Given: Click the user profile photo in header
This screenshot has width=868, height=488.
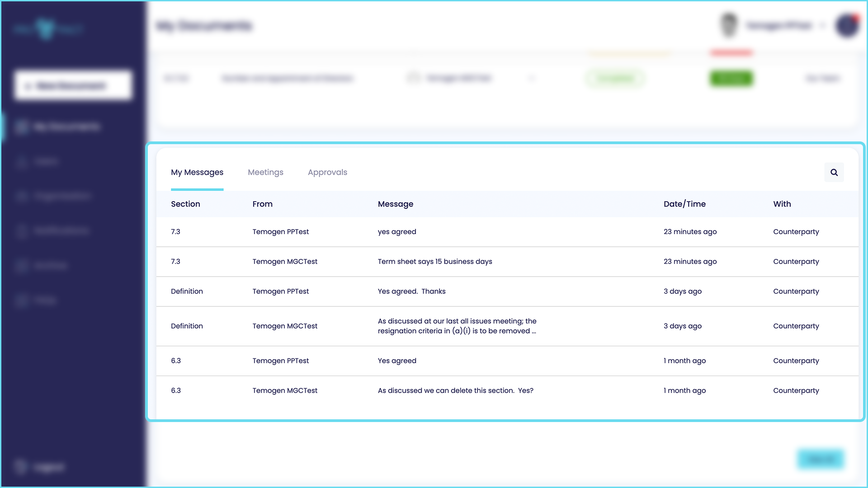Looking at the screenshot, I should 729,25.
